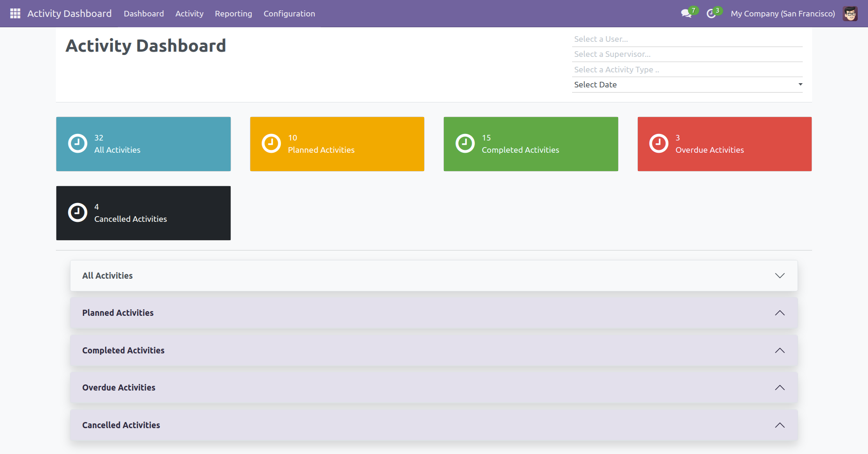Open the Reporting menu
868x454 pixels.
point(233,14)
